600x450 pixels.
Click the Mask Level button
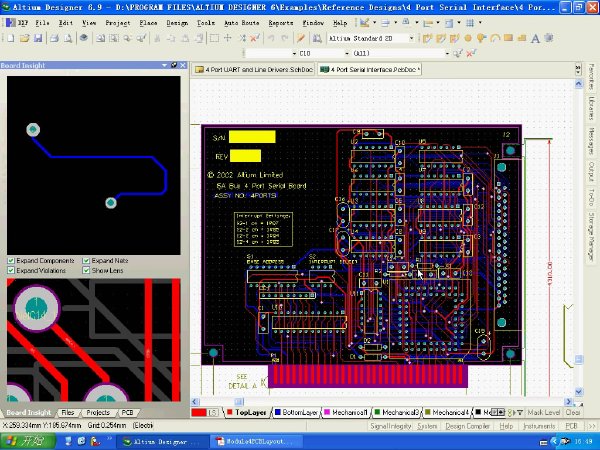pyautogui.click(x=544, y=412)
